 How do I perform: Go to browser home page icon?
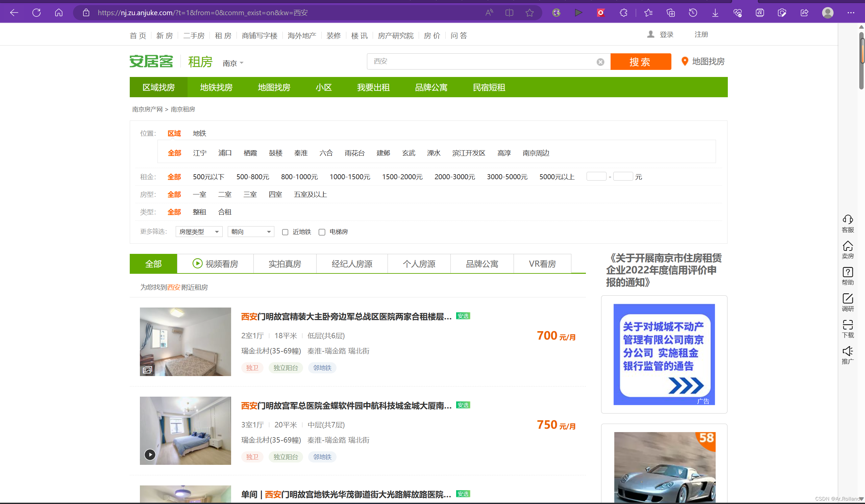click(59, 13)
